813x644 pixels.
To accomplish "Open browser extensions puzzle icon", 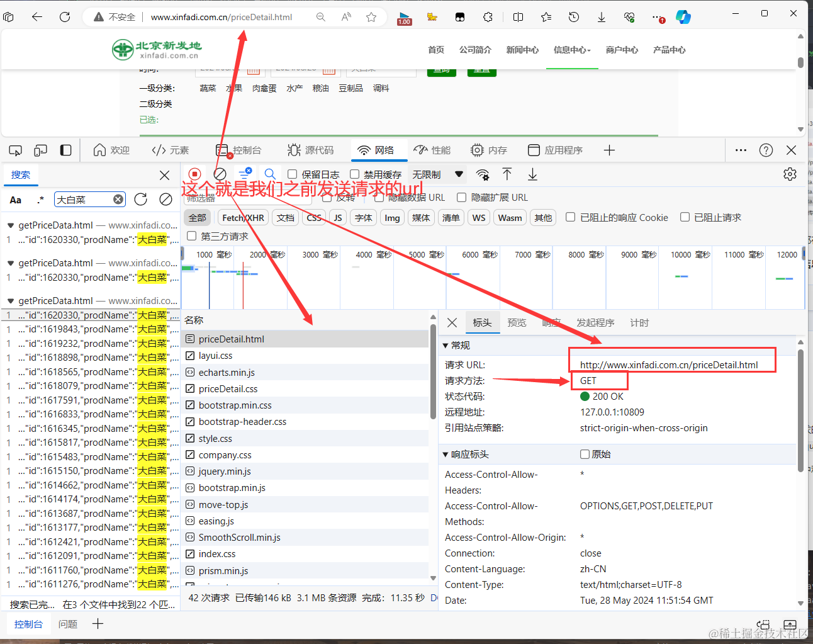I will pos(488,17).
